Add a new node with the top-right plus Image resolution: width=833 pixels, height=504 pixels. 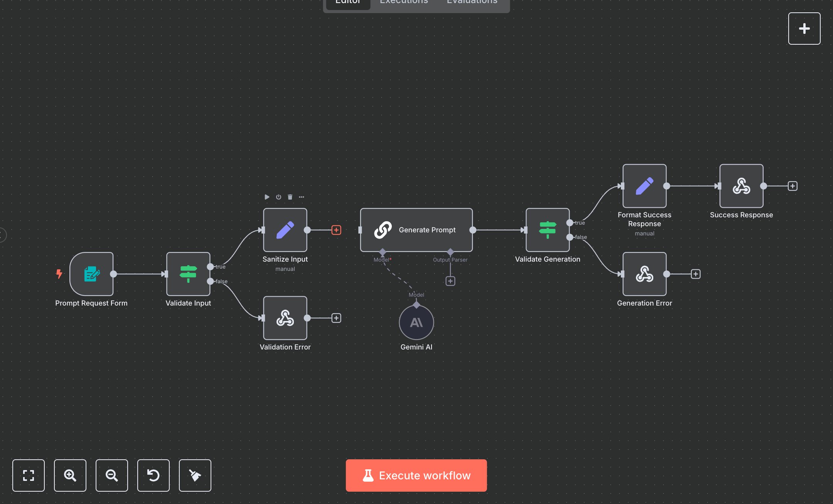pos(804,28)
